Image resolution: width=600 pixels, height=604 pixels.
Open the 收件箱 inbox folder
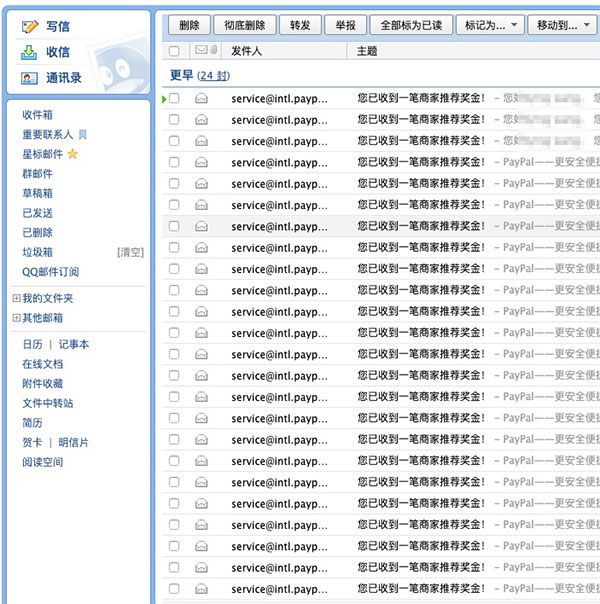click(x=37, y=115)
